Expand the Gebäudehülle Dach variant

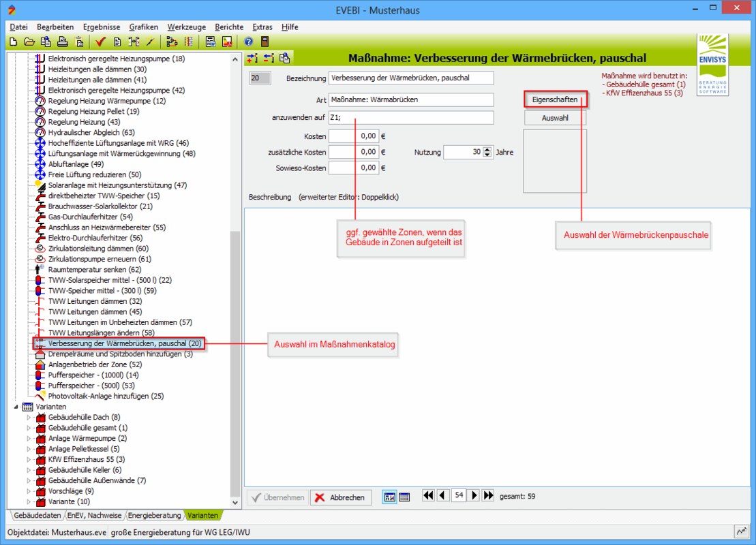[29, 418]
